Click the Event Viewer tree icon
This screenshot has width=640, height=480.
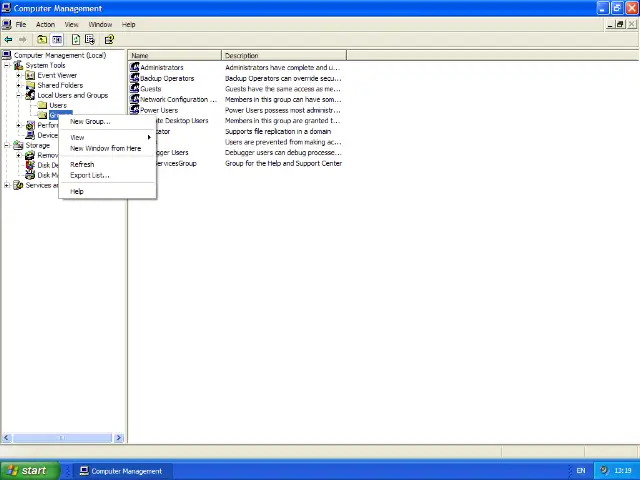click(30, 76)
